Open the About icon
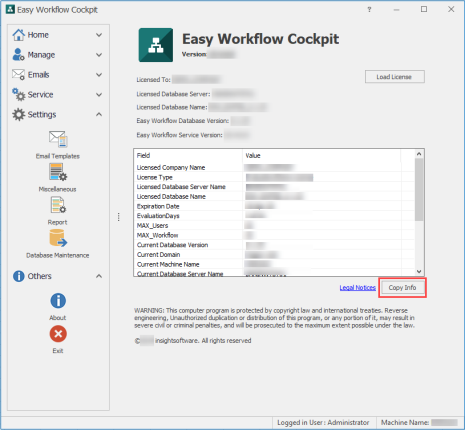Viewport: 465px width, 430px height. click(58, 301)
